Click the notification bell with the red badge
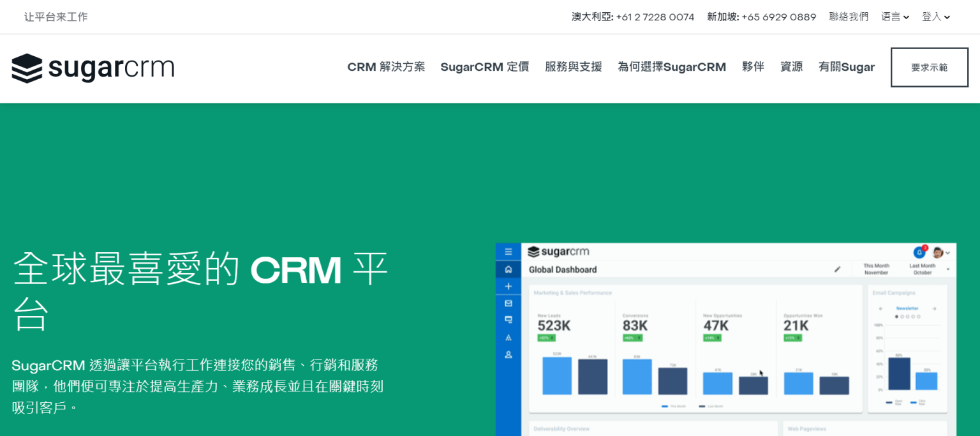980x436 pixels. (x=919, y=253)
